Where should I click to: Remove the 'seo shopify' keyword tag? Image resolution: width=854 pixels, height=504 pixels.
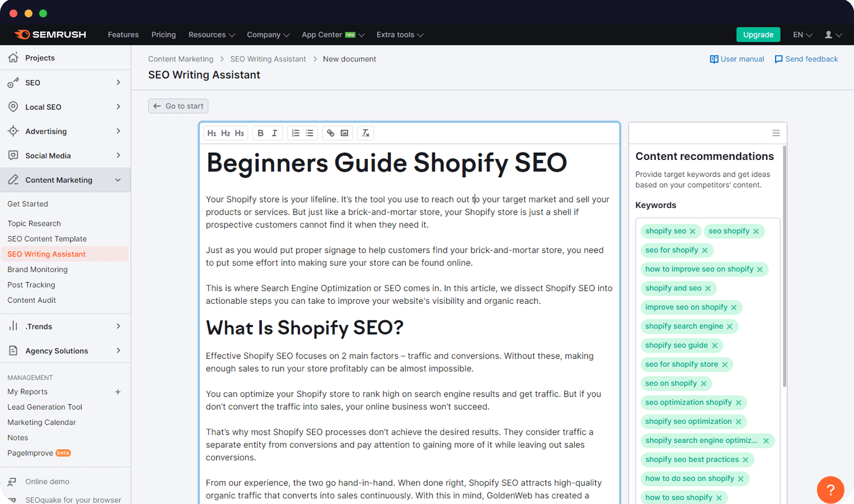coord(756,231)
